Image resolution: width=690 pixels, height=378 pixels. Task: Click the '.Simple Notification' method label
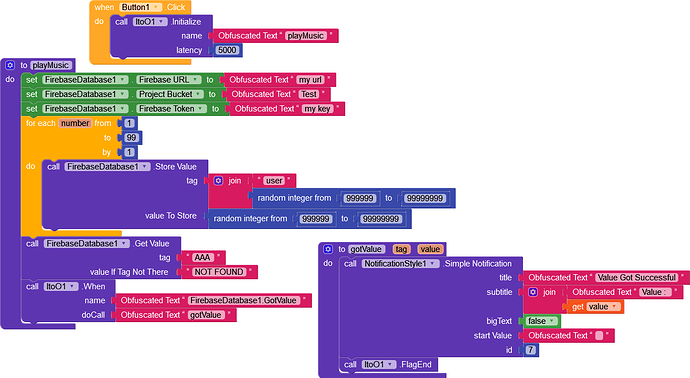click(x=477, y=264)
